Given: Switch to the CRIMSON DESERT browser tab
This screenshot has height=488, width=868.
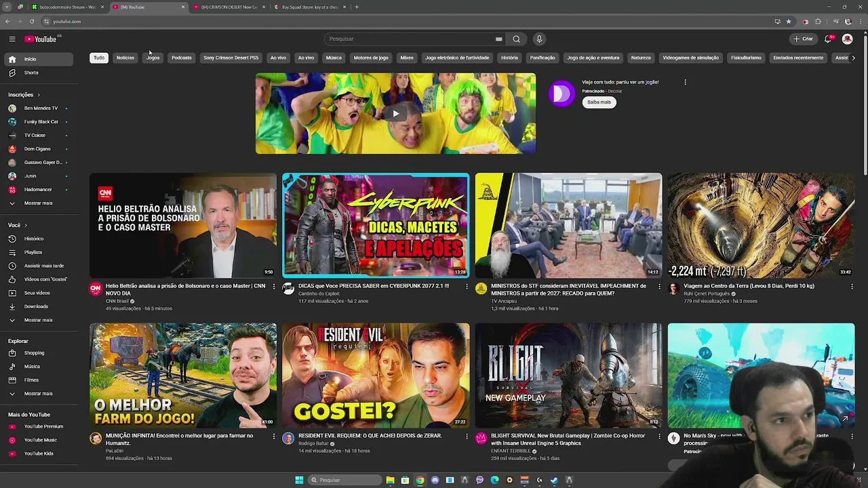Looking at the screenshot, I should 229,7.
